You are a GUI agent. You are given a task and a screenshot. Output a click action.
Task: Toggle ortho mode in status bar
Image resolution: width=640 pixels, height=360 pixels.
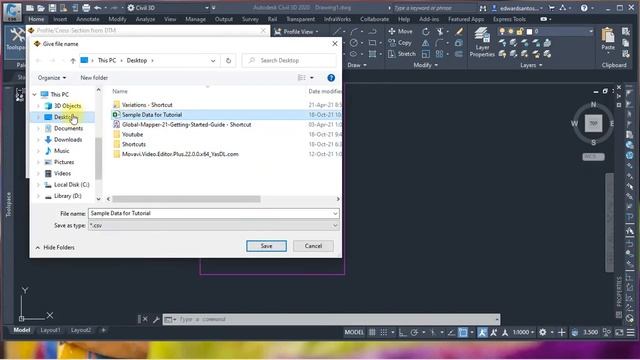click(402, 332)
